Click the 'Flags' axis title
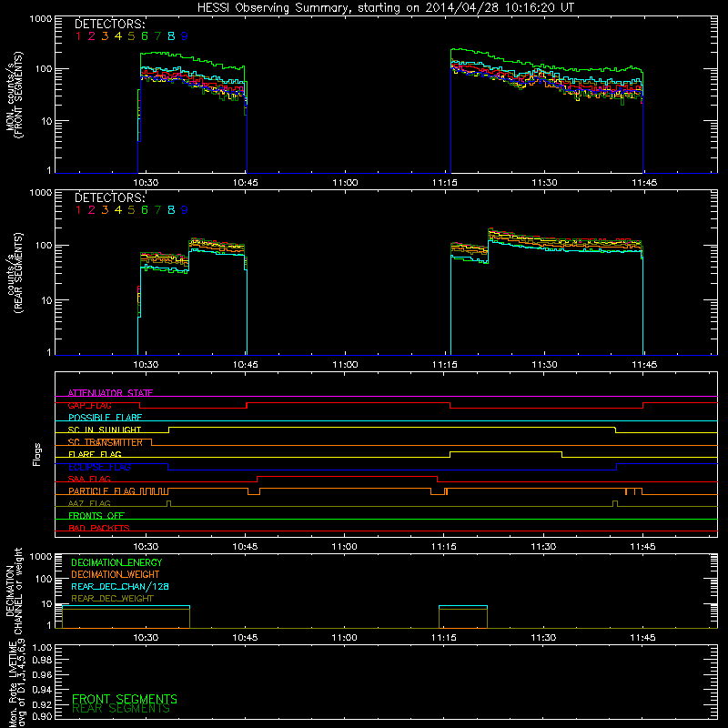 click(x=37, y=454)
